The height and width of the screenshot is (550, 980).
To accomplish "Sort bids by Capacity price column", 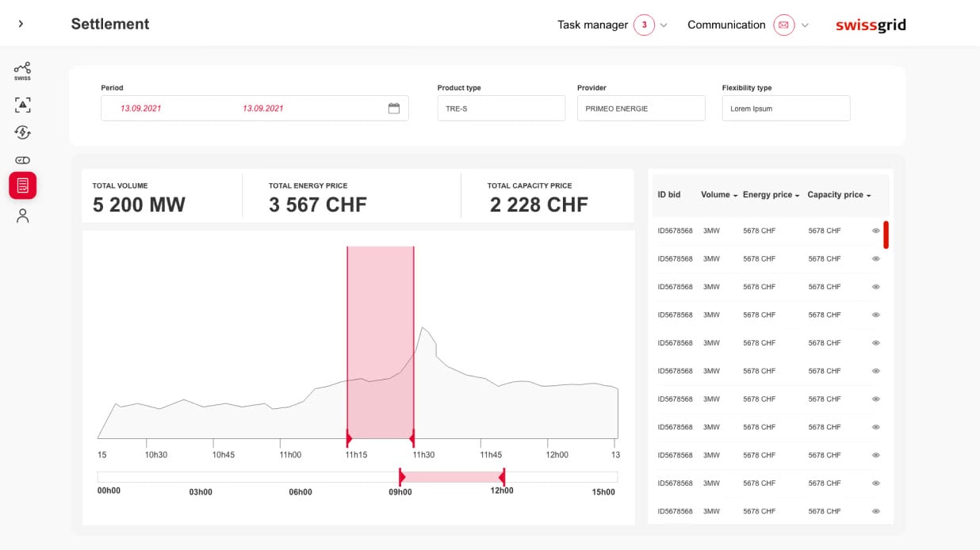I will click(x=838, y=195).
